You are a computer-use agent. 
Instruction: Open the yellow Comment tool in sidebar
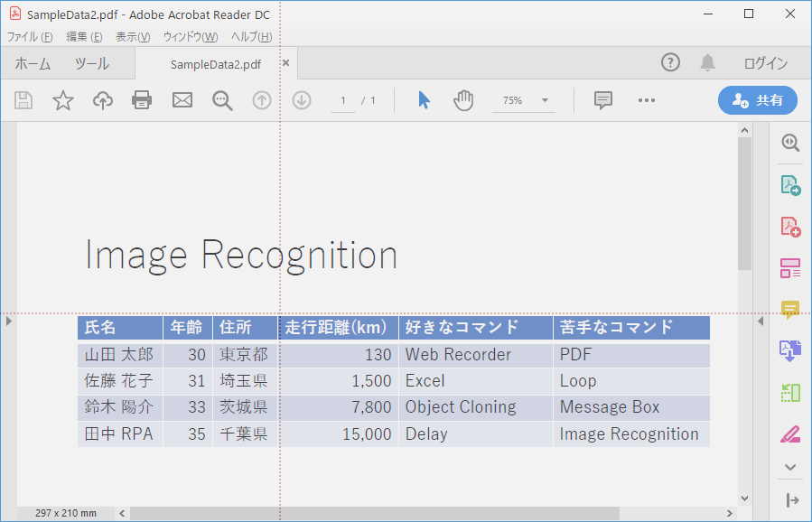pyautogui.click(x=790, y=310)
